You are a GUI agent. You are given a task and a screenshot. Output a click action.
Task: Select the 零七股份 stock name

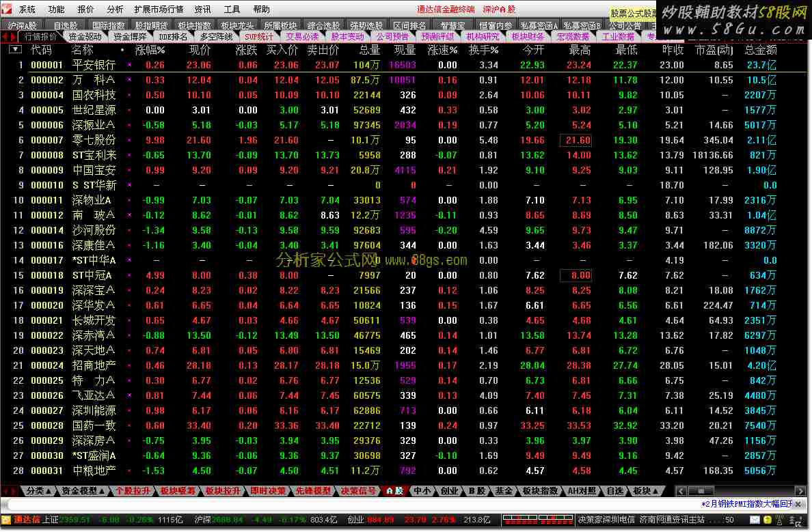[x=94, y=140]
